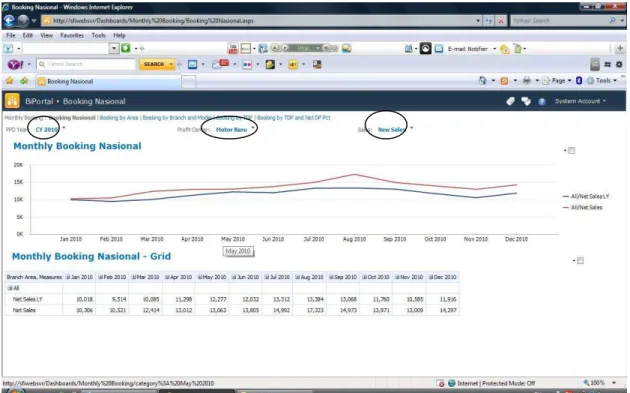Open the Booking by Branch and Model link

point(177,118)
